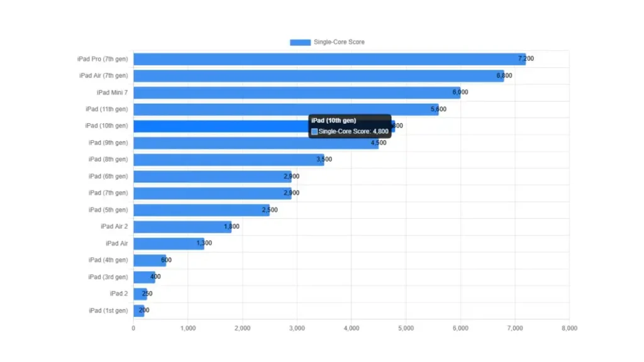The height and width of the screenshot is (362, 644).
Task: Click the 'iPad (3rd gen)' axis label
Action: [108, 277]
